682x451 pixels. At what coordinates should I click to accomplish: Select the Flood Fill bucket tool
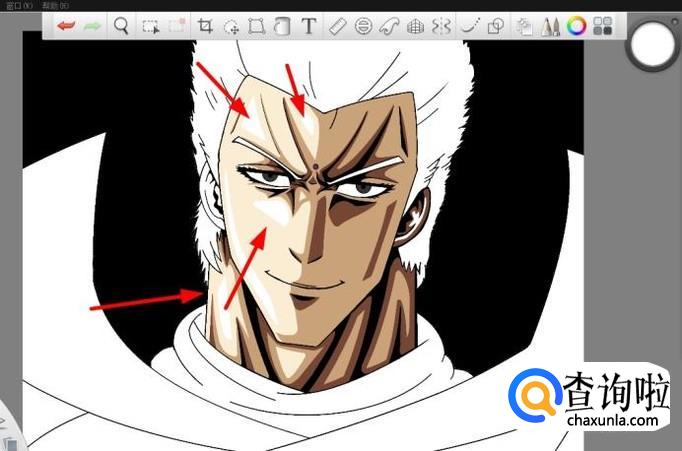coord(282,26)
